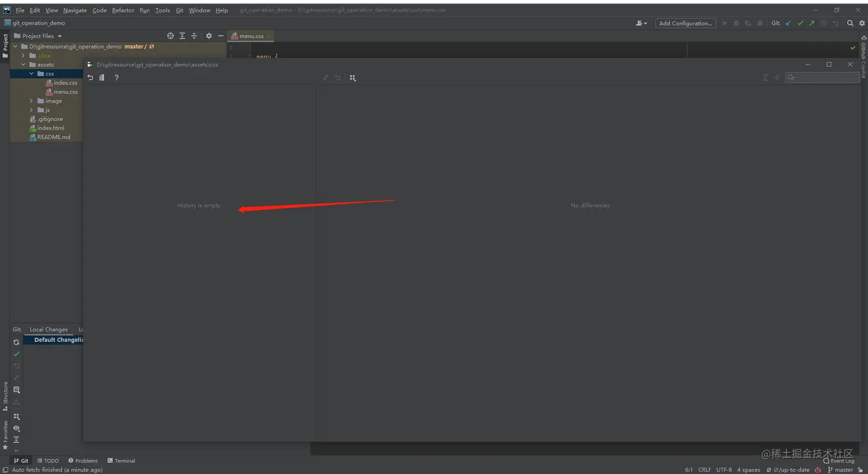
Task: Open IDE settings gear in the top toolbar
Action: [x=862, y=23]
